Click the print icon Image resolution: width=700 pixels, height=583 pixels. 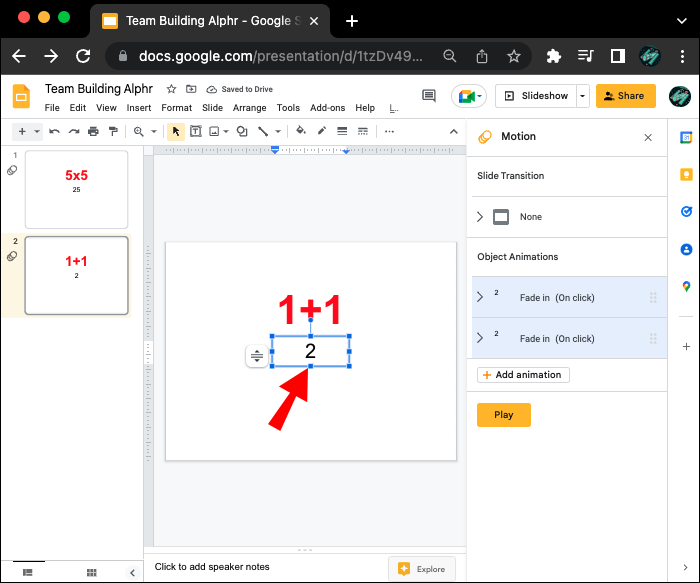[93, 132]
